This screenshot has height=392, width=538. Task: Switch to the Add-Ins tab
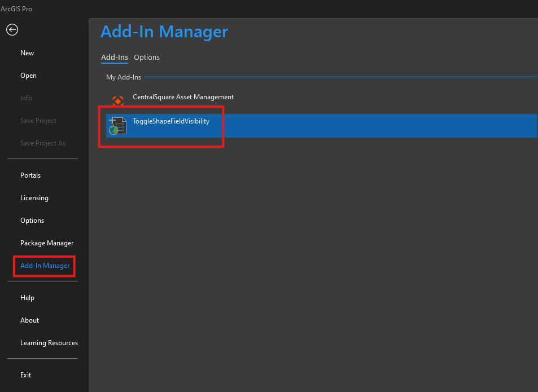coord(115,57)
